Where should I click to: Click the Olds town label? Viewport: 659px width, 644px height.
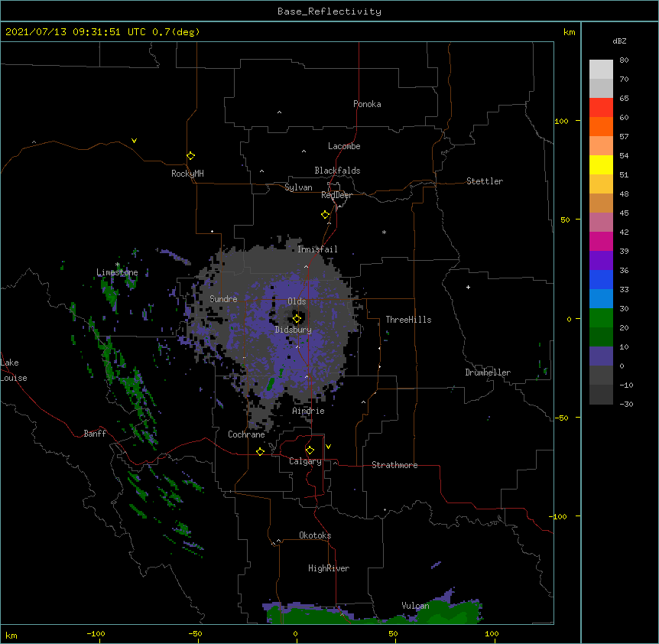tap(297, 301)
